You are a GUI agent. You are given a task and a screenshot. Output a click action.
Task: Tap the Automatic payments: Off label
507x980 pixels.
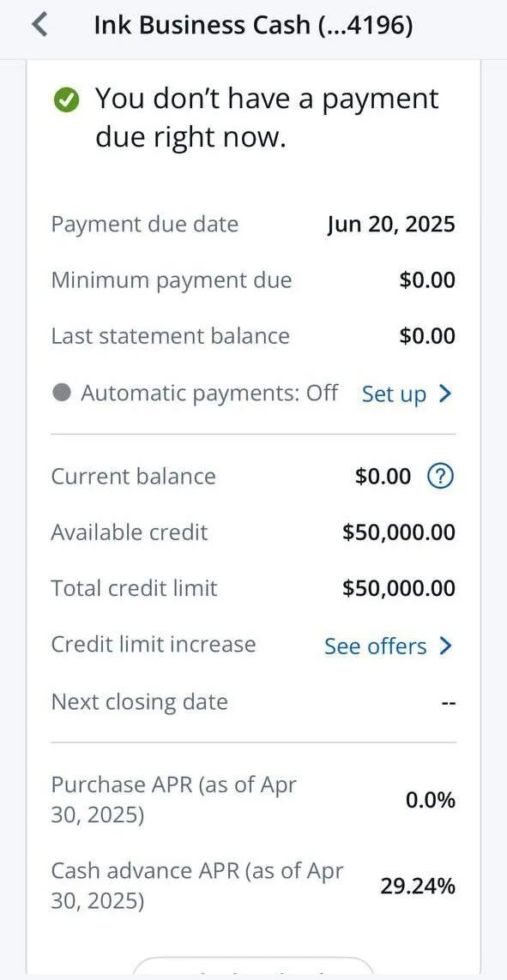coord(209,394)
